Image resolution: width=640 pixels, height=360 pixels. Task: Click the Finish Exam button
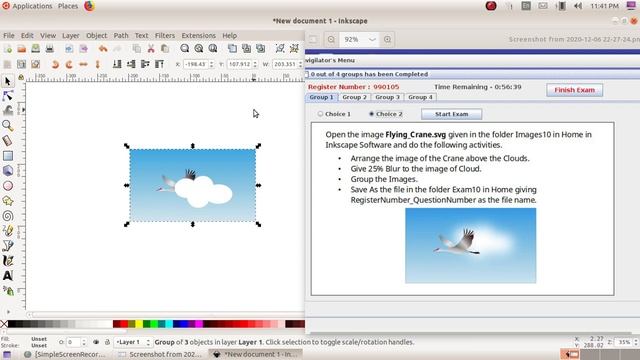(574, 90)
